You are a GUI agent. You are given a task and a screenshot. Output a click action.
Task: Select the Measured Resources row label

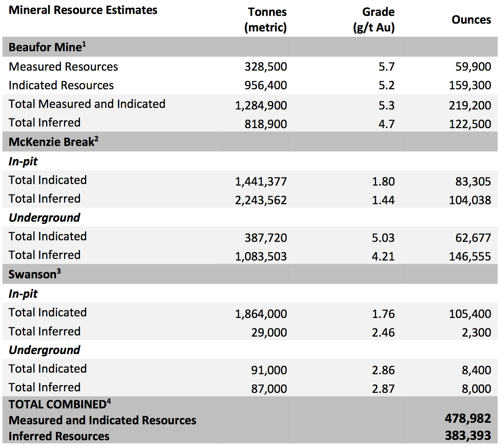[x=63, y=67]
